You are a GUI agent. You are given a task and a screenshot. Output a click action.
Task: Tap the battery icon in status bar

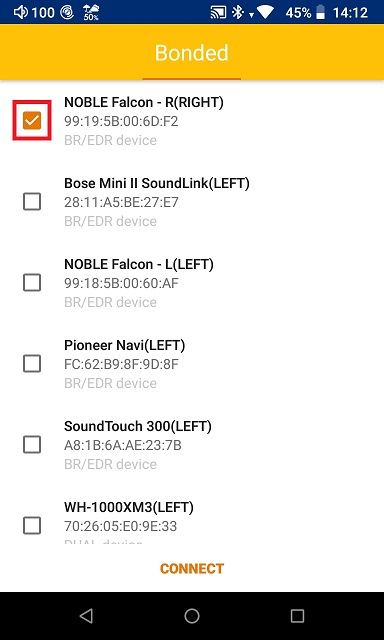(x=321, y=12)
